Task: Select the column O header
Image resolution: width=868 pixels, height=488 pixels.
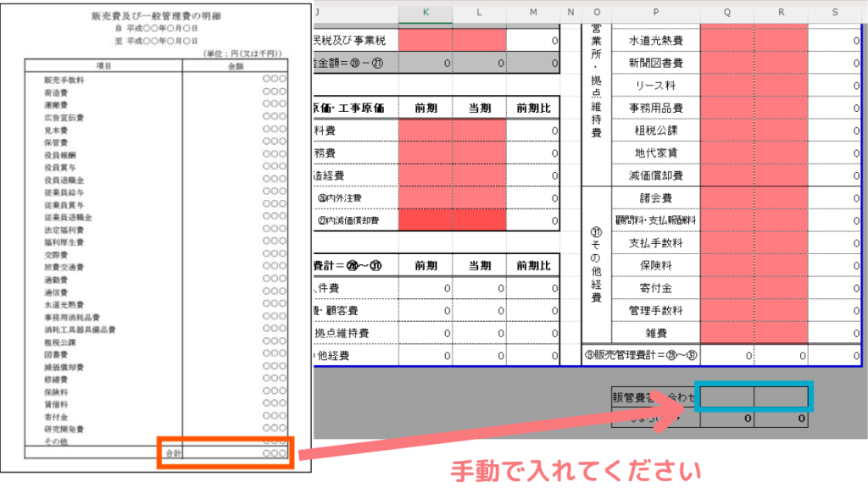Action: [x=597, y=13]
